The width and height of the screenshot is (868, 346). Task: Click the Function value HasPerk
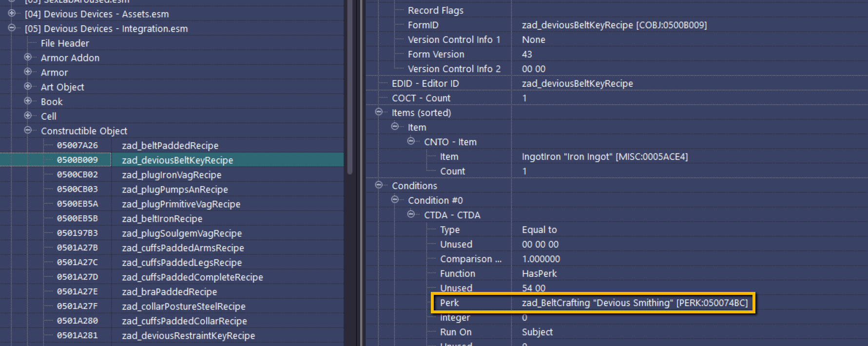tap(539, 273)
